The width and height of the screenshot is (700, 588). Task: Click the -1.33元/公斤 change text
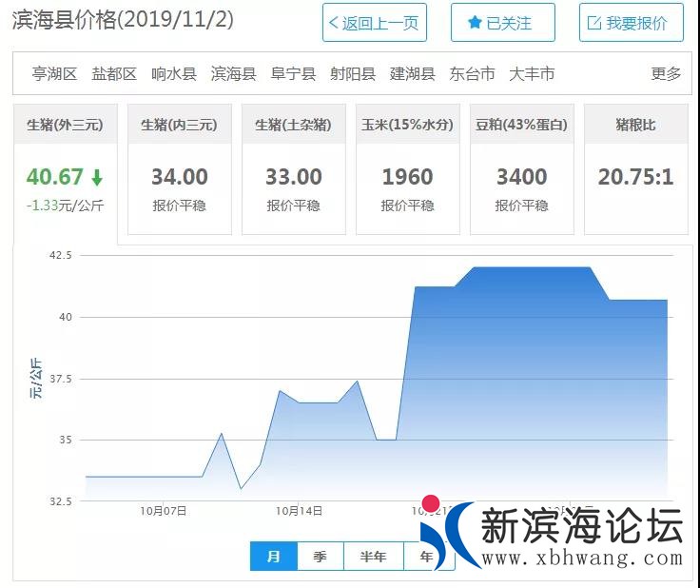point(66,206)
